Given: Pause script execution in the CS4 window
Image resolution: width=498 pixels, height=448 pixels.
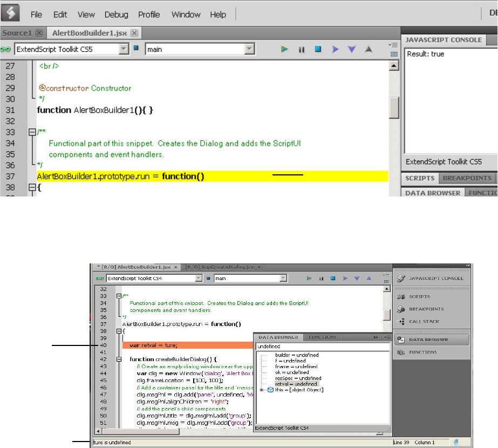Looking at the screenshot, I should [x=322, y=279].
